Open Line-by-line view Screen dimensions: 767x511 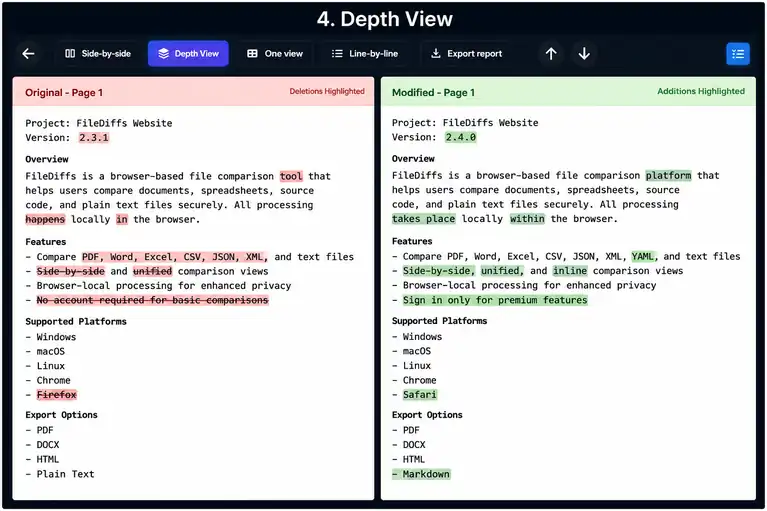pyautogui.click(x=365, y=54)
